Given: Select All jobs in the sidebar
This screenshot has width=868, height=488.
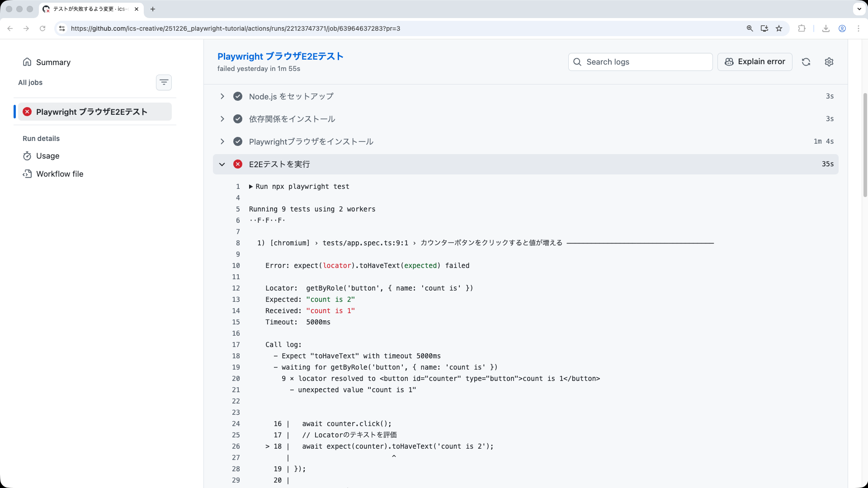Looking at the screenshot, I should [x=30, y=82].
